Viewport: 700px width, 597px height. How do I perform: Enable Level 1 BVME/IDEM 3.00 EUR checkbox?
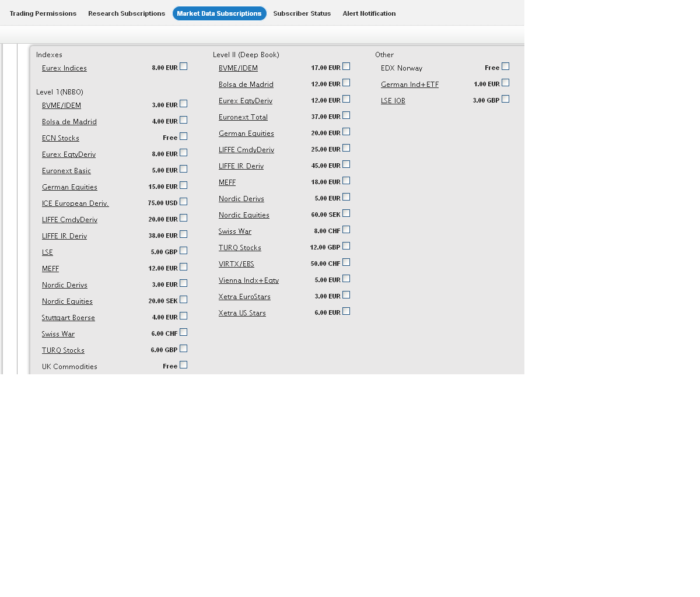pyautogui.click(x=184, y=104)
